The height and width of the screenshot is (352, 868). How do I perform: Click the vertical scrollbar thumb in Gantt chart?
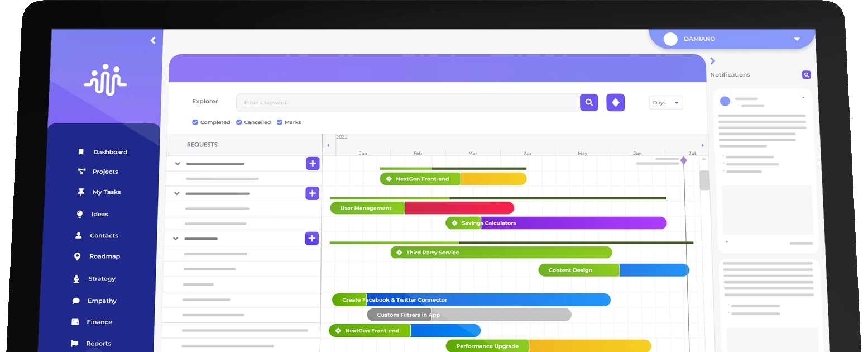[x=704, y=180]
